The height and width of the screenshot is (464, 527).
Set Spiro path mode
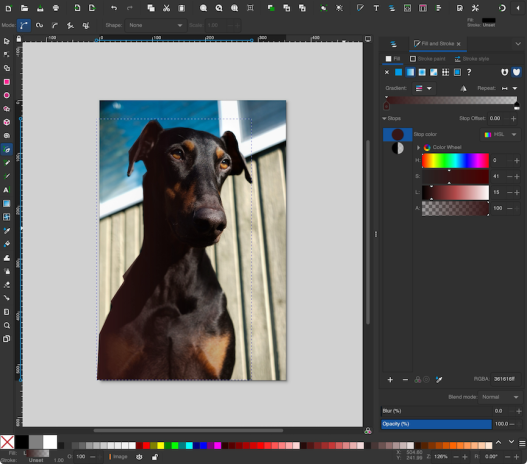point(39,25)
